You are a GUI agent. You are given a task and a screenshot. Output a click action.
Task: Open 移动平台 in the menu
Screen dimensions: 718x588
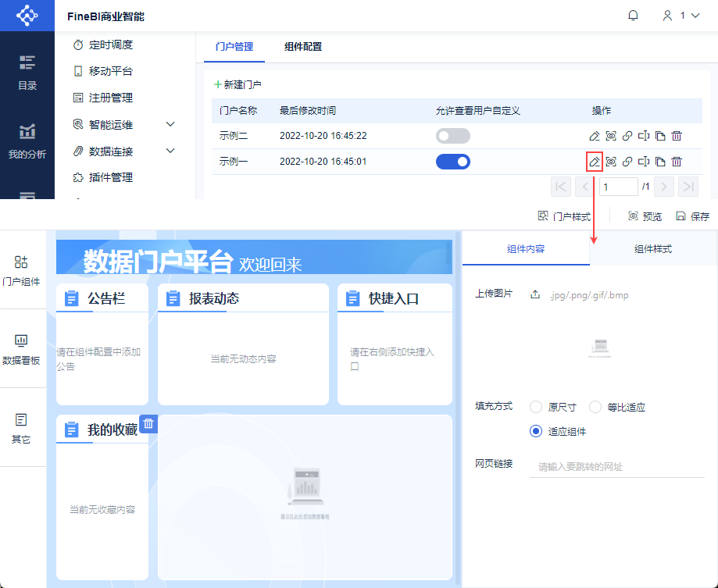103,71
